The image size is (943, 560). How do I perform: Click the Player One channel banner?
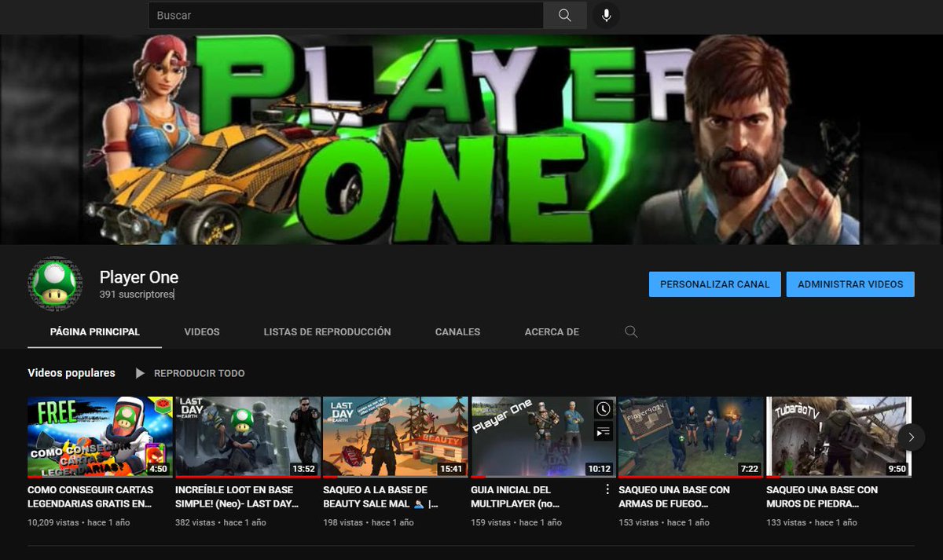tap(472, 139)
